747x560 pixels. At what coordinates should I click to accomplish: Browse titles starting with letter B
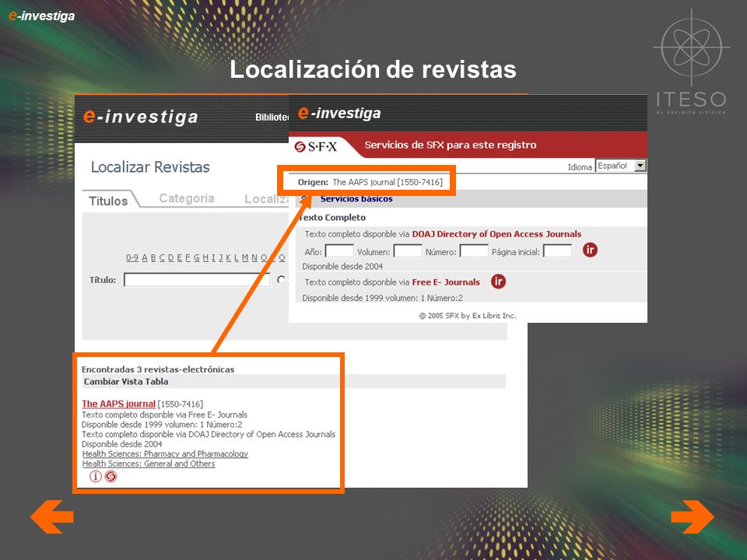coord(153,257)
